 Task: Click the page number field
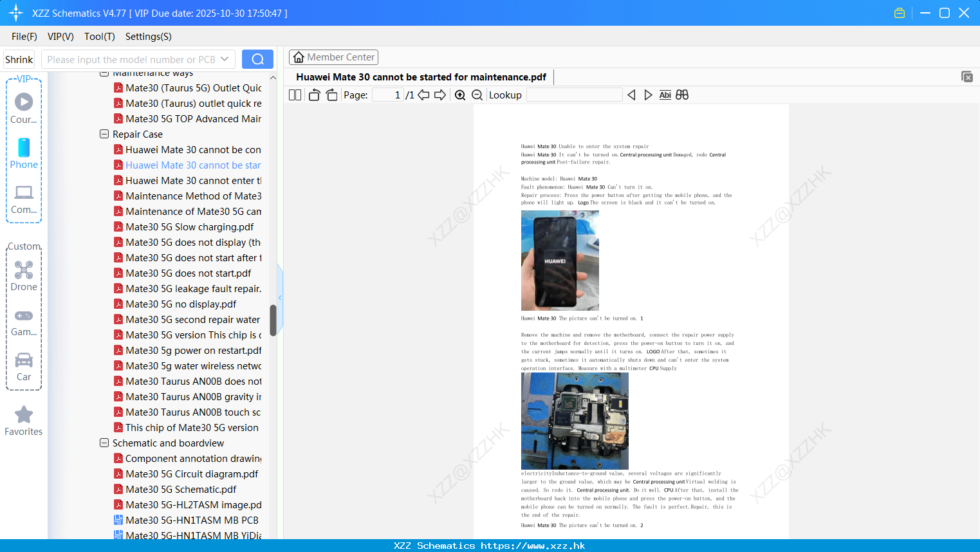388,95
